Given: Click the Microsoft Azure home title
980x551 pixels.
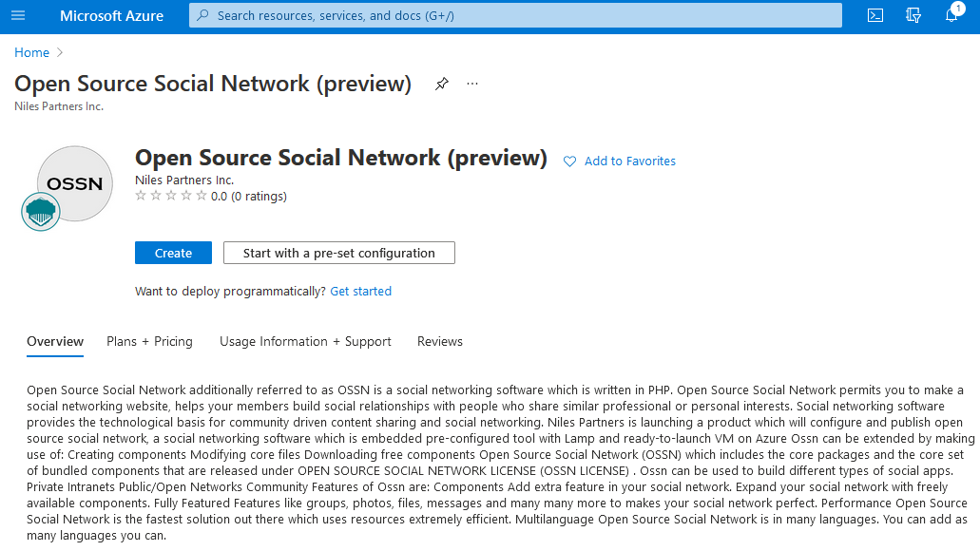Looking at the screenshot, I should coord(111,15).
